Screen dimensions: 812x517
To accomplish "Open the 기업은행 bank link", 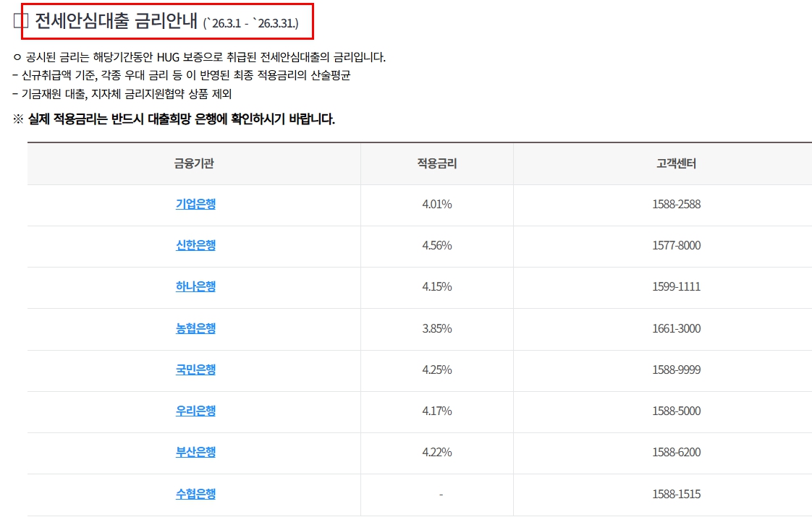I will coord(195,204).
